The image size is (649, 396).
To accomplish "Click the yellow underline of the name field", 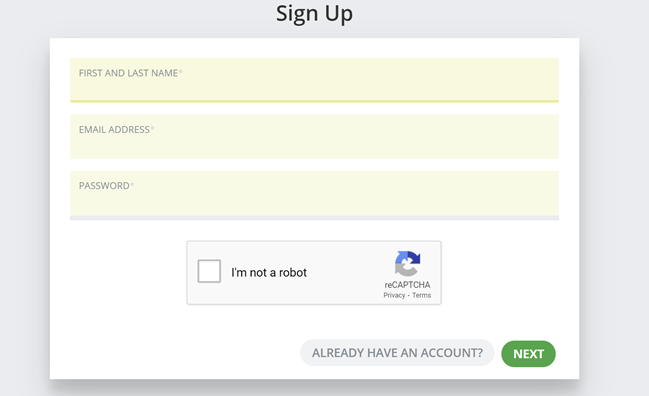I will (x=315, y=101).
